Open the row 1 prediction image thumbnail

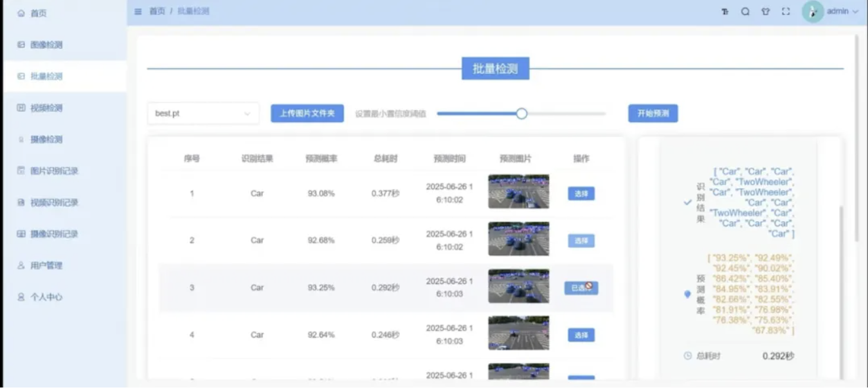[x=518, y=192]
